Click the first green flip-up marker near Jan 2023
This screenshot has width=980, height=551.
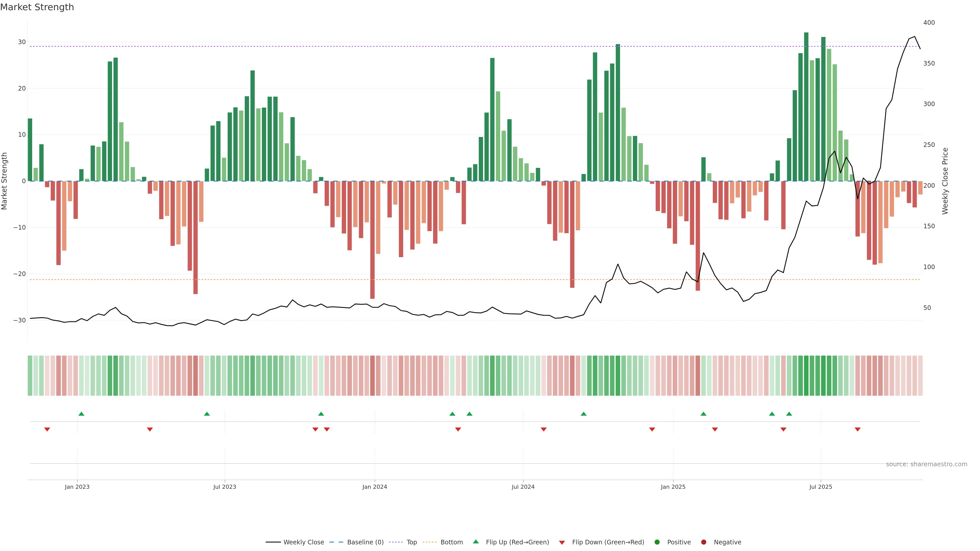tap(81, 414)
